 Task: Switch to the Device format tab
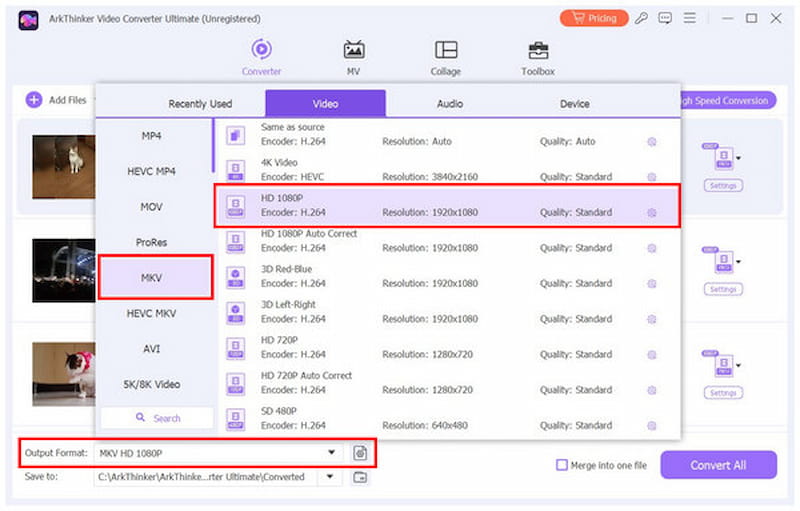click(574, 104)
